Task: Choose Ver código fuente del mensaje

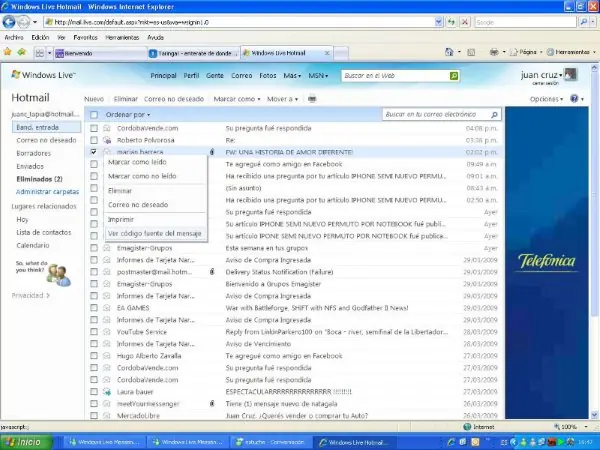Action: [155, 233]
